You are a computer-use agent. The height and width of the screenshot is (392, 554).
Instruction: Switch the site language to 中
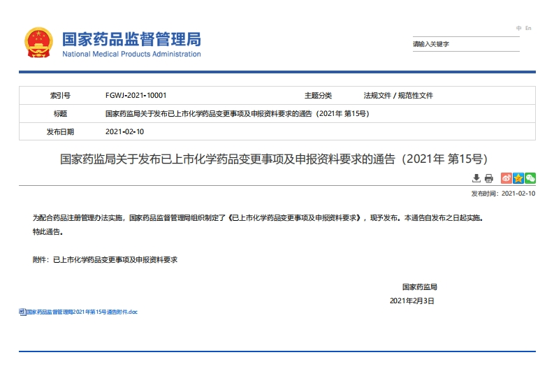click(518, 29)
